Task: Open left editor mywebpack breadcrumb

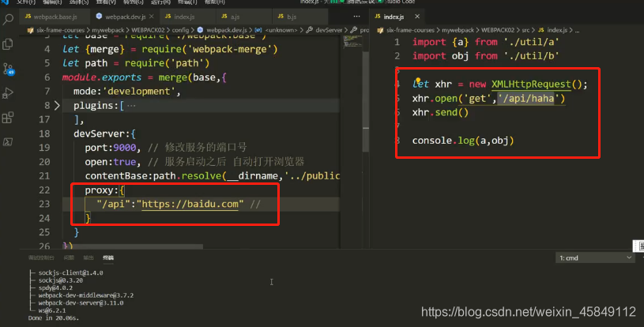Action: coord(108,30)
